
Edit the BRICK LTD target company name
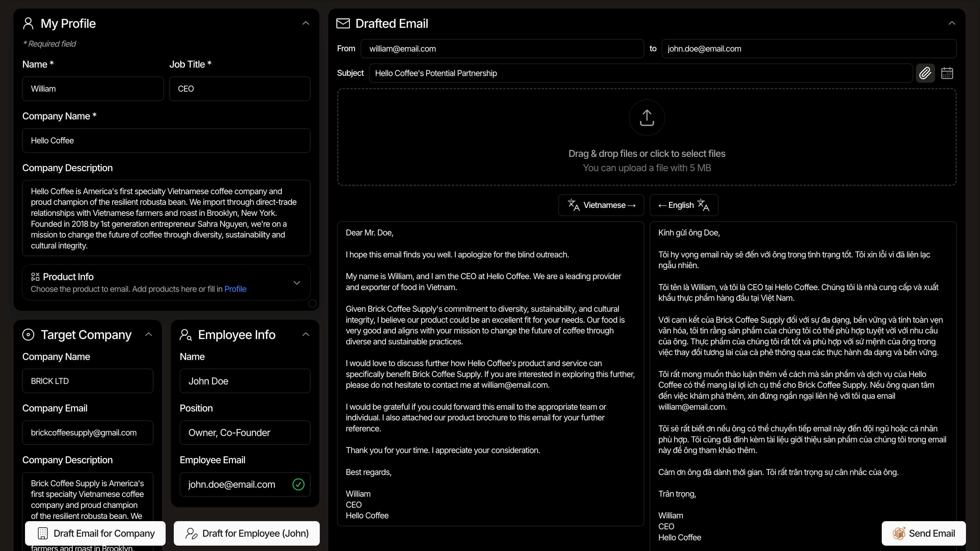(88, 381)
